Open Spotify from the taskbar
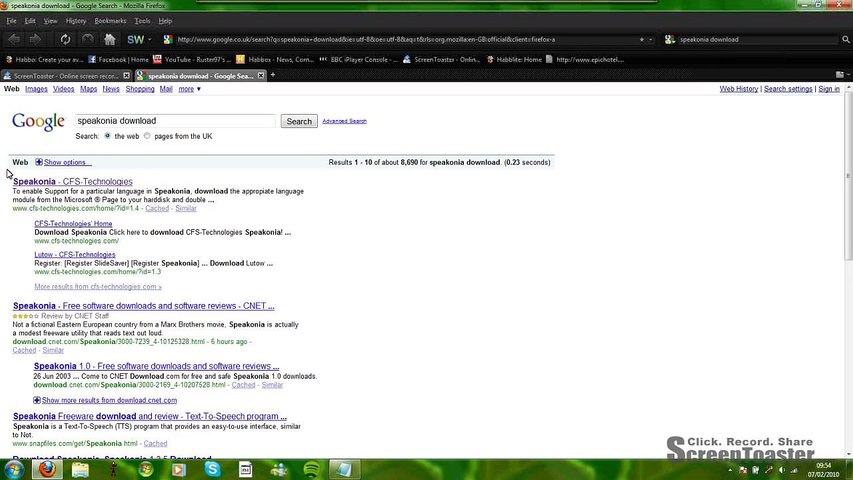The width and height of the screenshot is (853, 480). (x=312, y=469)
